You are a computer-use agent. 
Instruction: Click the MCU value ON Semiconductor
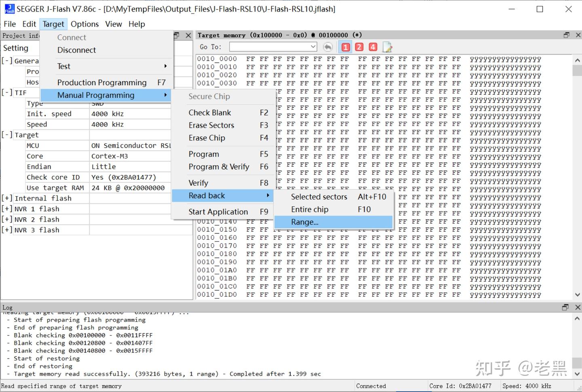click(x=131, y=145)
